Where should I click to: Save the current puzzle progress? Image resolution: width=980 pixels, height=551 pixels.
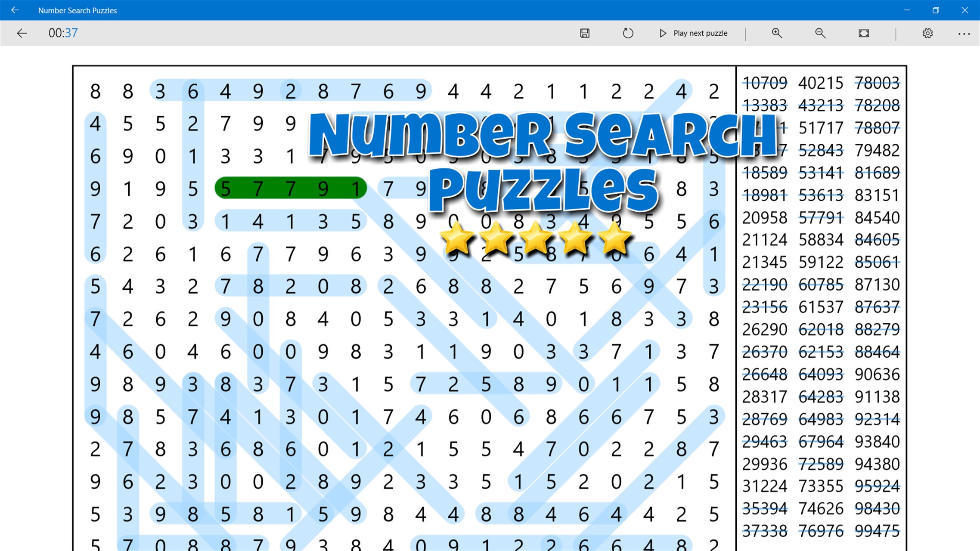click(584, 33)
